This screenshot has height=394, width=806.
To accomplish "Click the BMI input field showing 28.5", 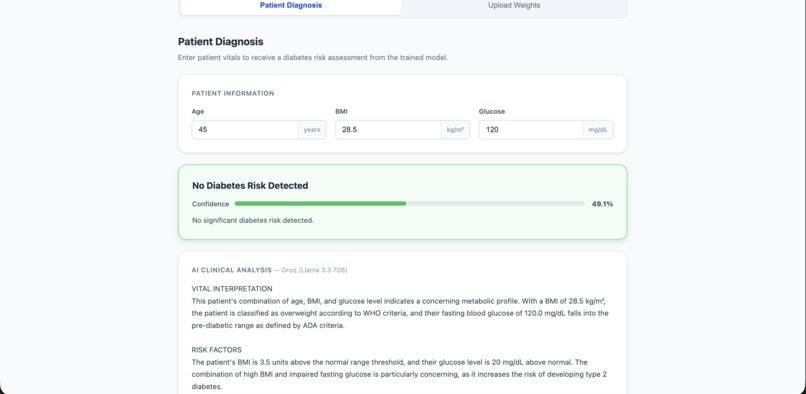I will [388, 130].
